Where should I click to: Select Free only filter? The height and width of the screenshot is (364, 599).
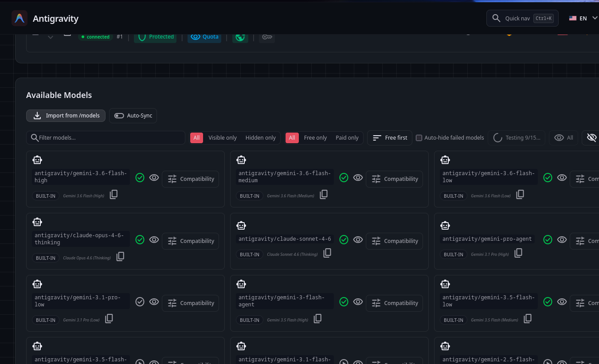pyautogui.click(x=315, y=137)
